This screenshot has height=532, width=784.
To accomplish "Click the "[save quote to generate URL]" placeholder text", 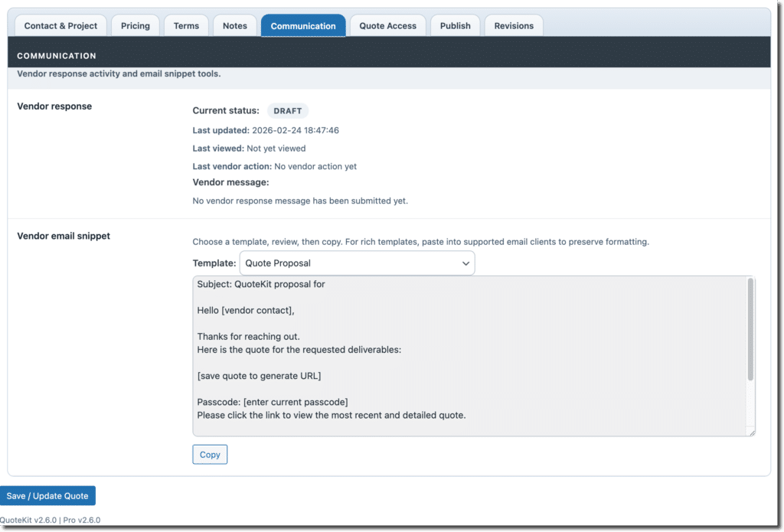I will point(259,375).
